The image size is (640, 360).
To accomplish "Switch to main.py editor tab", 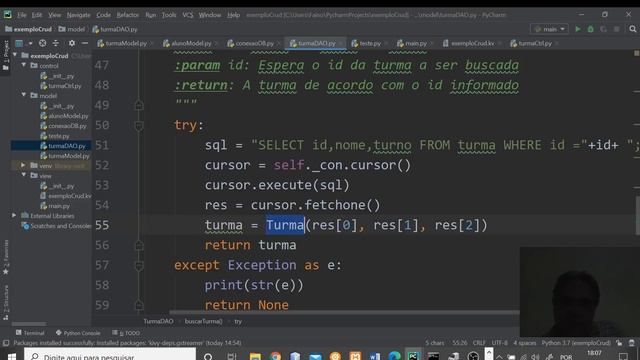I will (416, 43).
